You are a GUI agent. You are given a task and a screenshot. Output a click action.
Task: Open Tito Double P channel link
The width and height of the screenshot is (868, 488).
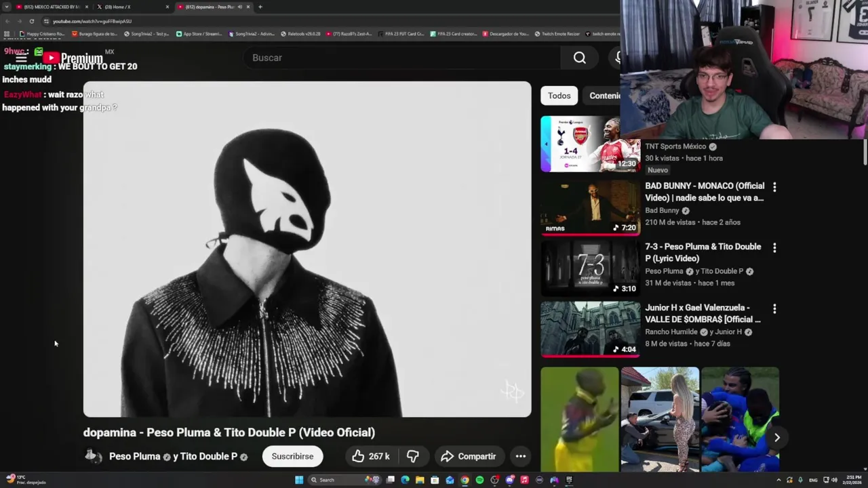pyautogui.click(x=209, y=456)
